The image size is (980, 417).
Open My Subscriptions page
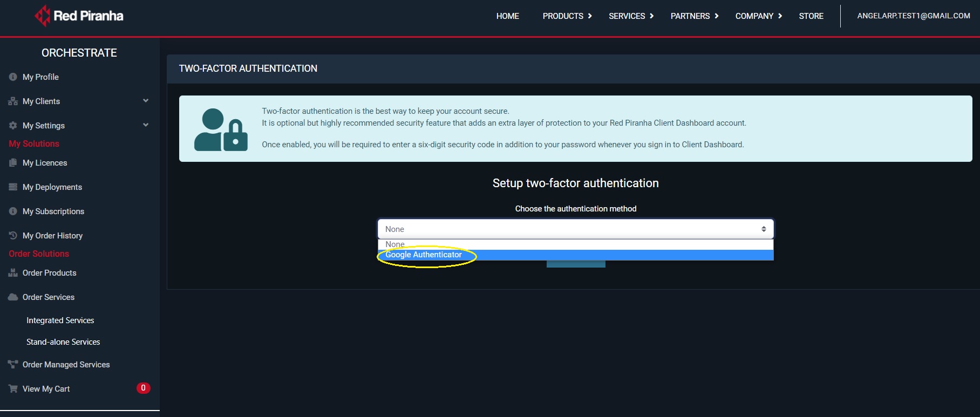click(x=53, y=211)
